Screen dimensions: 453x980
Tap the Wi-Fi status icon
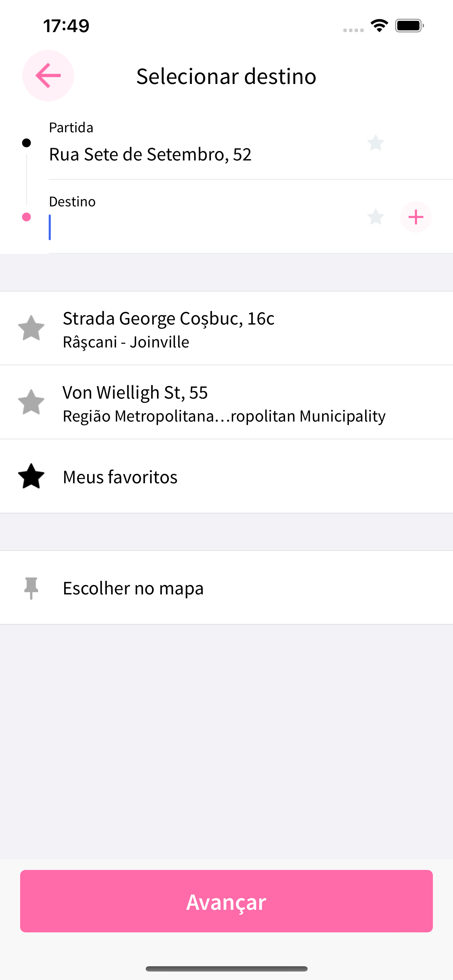click(x=379, y=25)
